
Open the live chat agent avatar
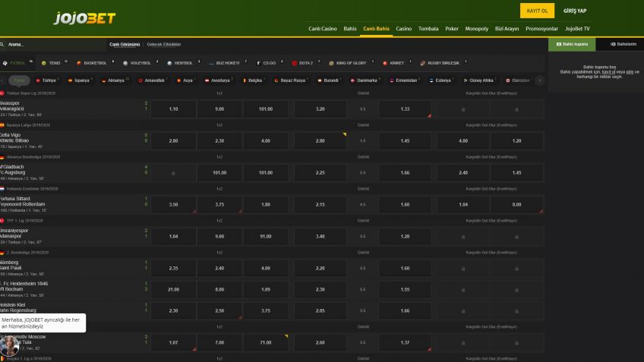pyautogui.click(x=9, y=345)
